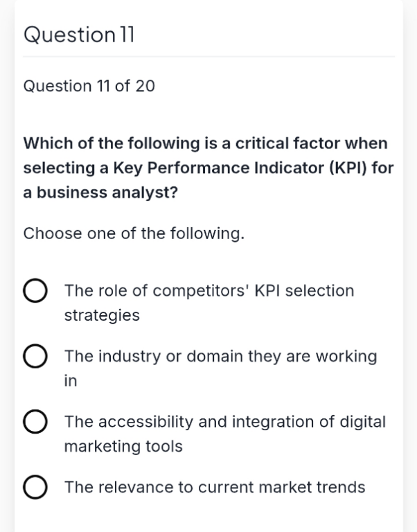Click the question line starting "Which of the following"
This screenshot has height=532, width=417.
pyautogui.click(x=205, y=143)
